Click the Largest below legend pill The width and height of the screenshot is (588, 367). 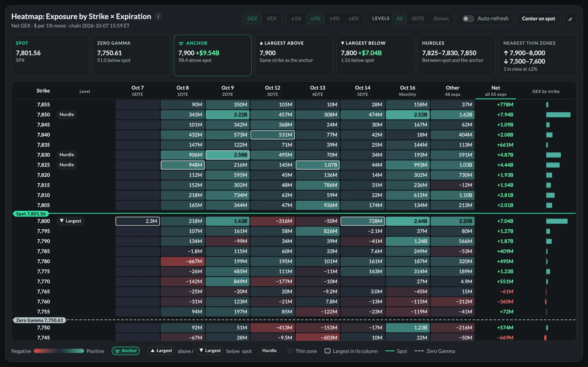click(210, 351)
